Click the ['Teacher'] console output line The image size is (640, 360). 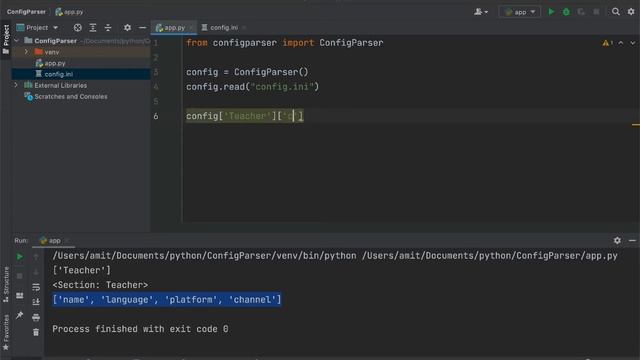pos(82,270)
